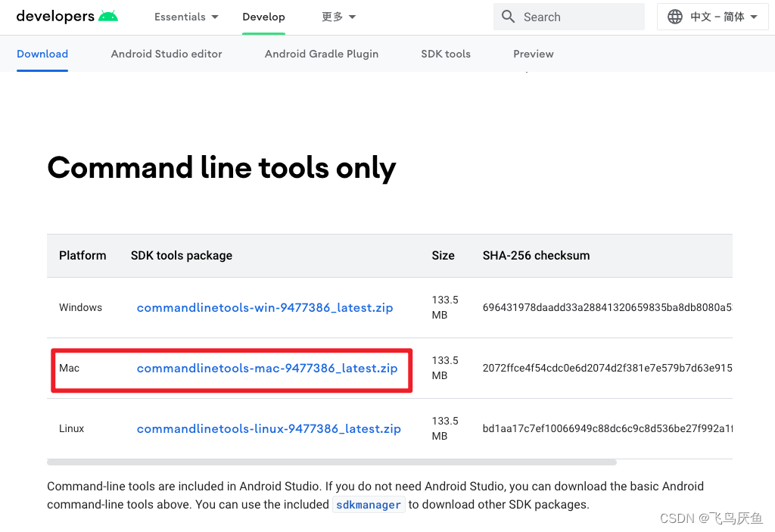Click the search magnifier icon

[508, 17]
